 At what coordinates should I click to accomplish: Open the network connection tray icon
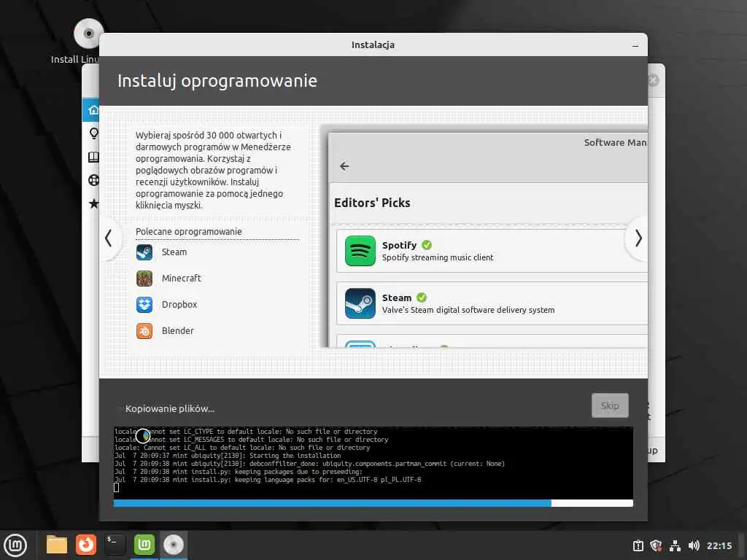tap(675, 545)
